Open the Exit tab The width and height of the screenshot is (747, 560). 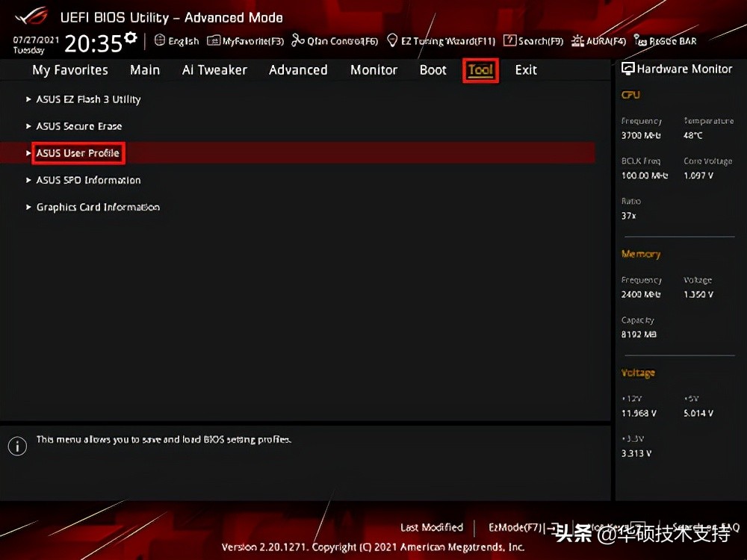point(526,70)
